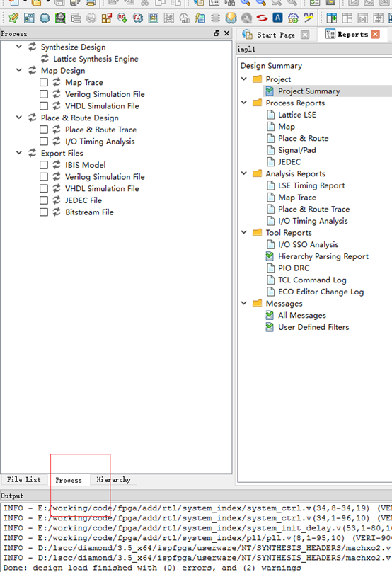Click the refresh icon beside Synthesize Design
The width and height of the screenshot is (392, 572).
(x=33, y=47)
